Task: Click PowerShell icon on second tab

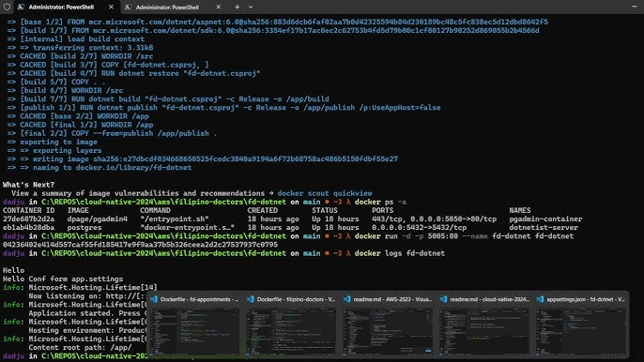Action: [x=128, y=7]
